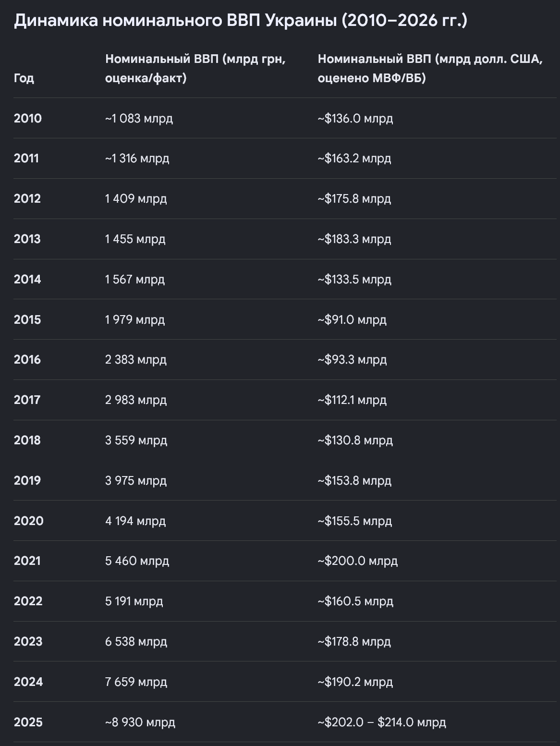Click the 2019 year label
Screen dimensions: 560x746
coord(27,481)
